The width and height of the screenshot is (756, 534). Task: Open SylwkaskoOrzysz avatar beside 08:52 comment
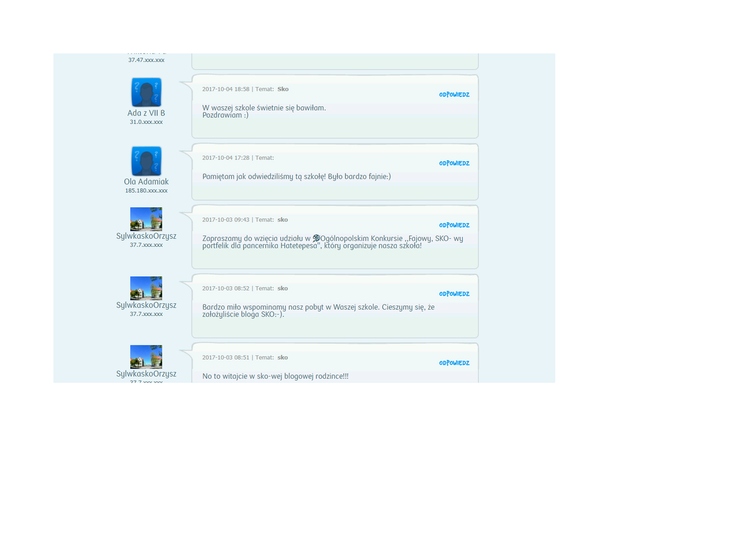[146, 288]
